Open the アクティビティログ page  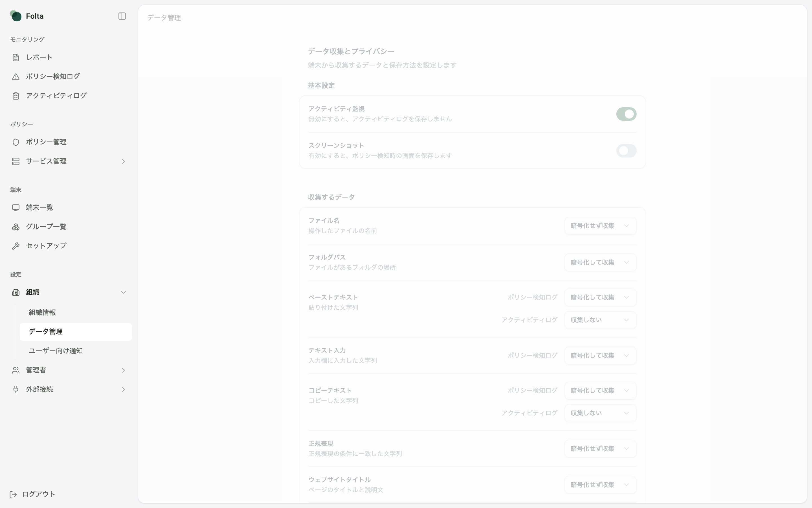pos(69,96)
